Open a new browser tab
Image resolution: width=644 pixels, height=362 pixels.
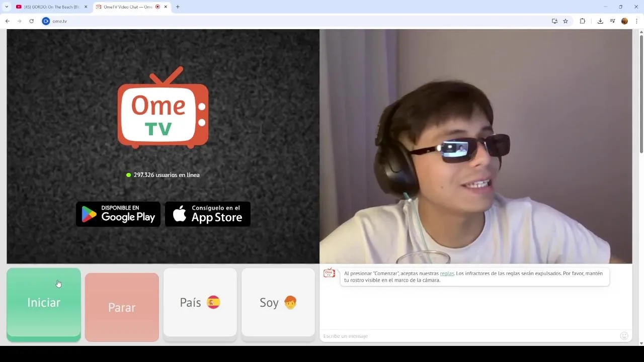(x=178, y=7)
